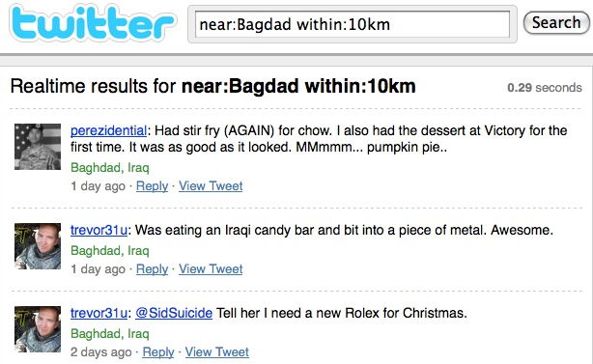Reply to the Iraqi candy bar tweet
The width and height of the screenshot is (593, 364).
click(x=152, y=269)
